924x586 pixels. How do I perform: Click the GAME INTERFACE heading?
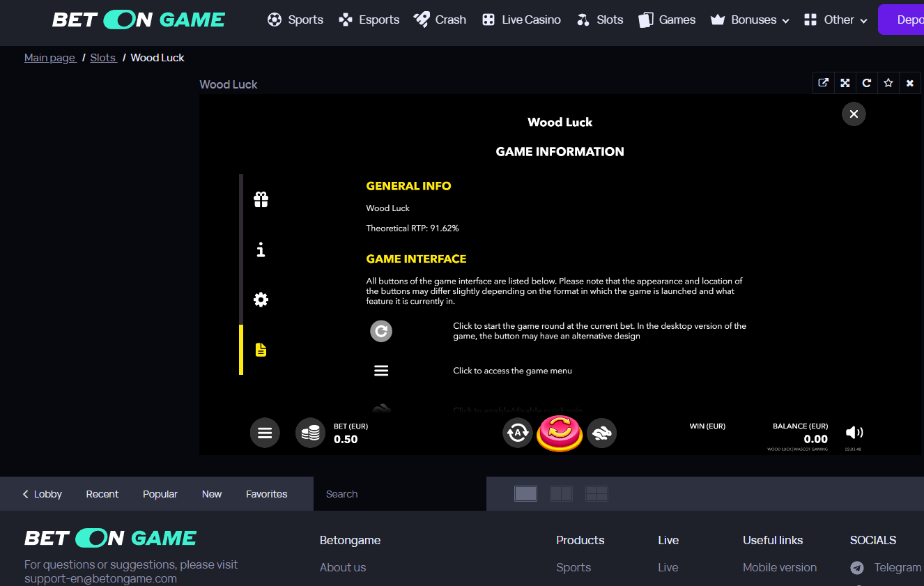(x=416, y=259)
